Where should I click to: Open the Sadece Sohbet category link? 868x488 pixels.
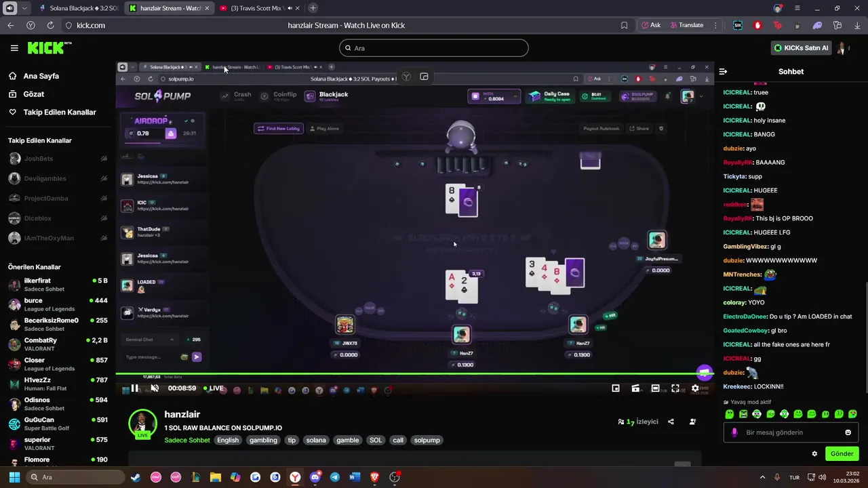[x=187, y=440]
